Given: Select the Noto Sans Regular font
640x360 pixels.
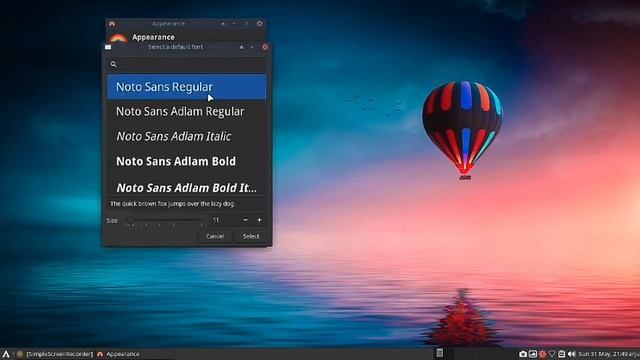Looking at the screenshot, I should [x=187, y=87].
